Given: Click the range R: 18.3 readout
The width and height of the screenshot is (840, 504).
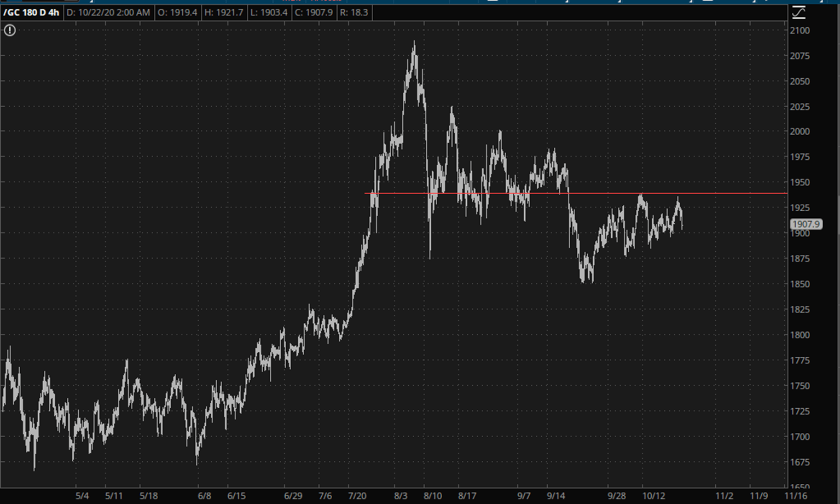Looking at the screenshot, I should [x=354, y=12].
